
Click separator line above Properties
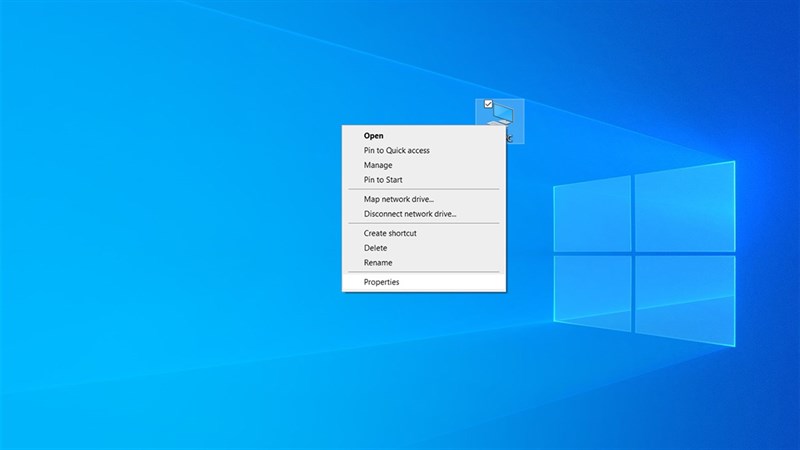[x=423, y=272]
